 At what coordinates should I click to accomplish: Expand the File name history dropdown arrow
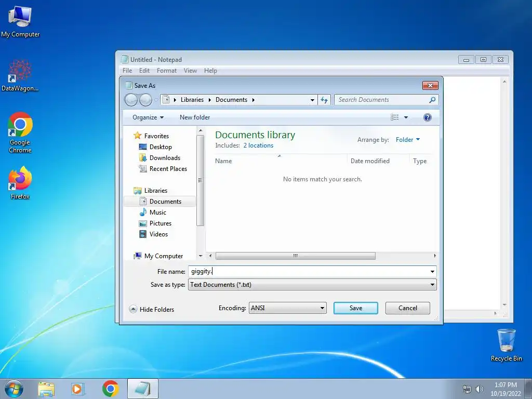[432, 271]
